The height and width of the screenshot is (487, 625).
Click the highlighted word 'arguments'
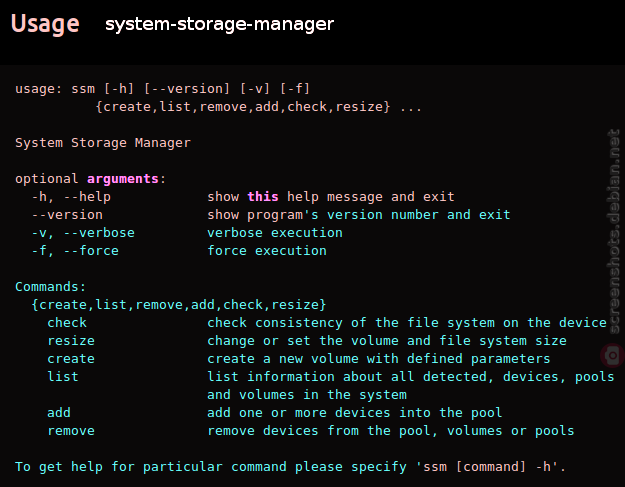(x=123, y=179)
